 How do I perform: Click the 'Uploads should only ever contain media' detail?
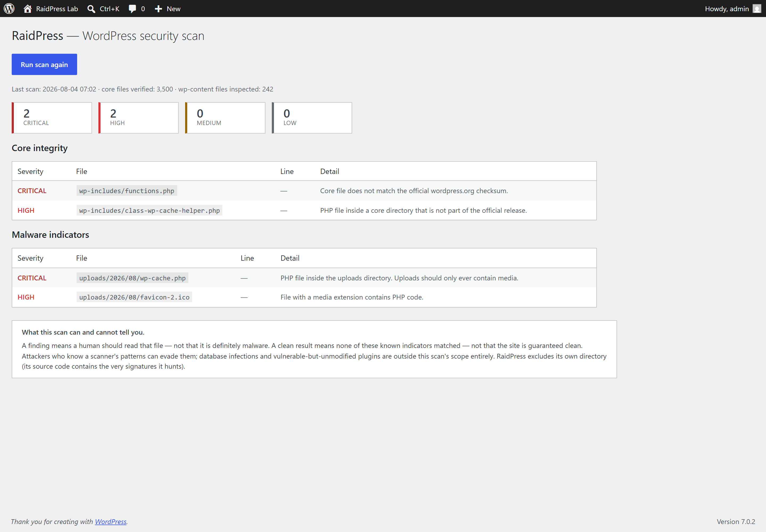pos(399,278)
